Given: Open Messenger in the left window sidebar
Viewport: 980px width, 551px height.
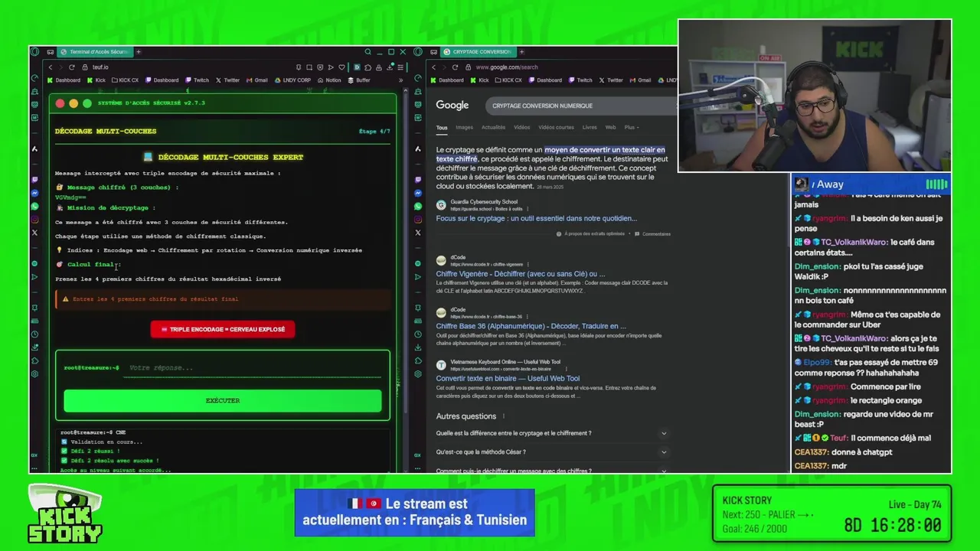Looking at the screenshot, I should pyautogui.click(x=34, y=193).
